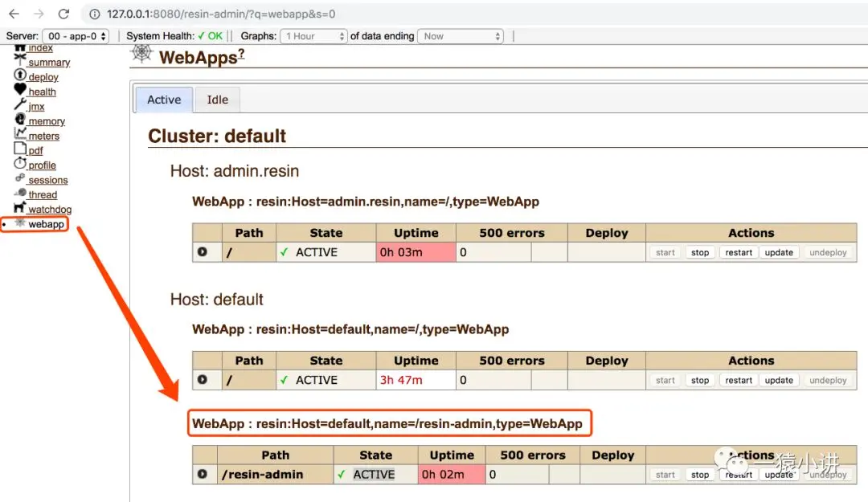Switch to the Idle tab
The height and width of the screenshot is (502, 868).
[x=218, y=100]
